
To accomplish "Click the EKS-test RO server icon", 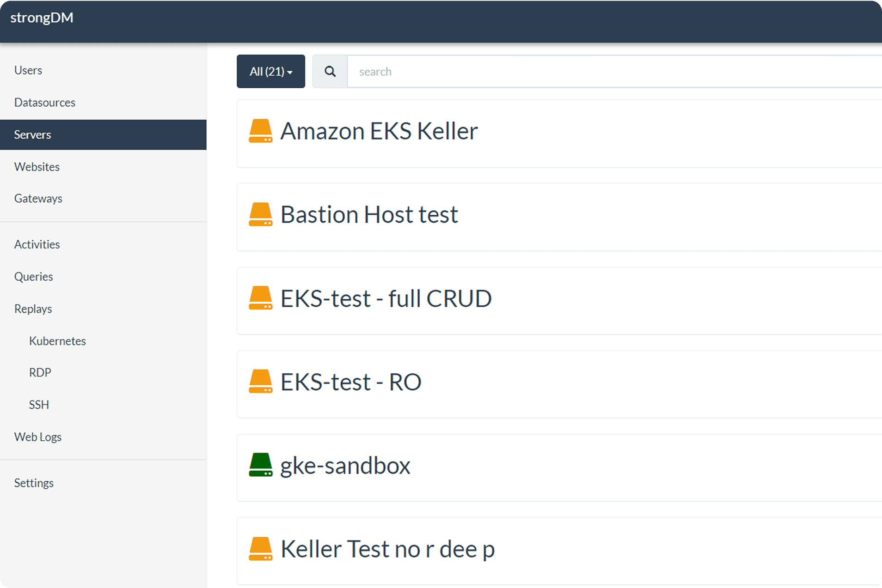I will point(260,382).
